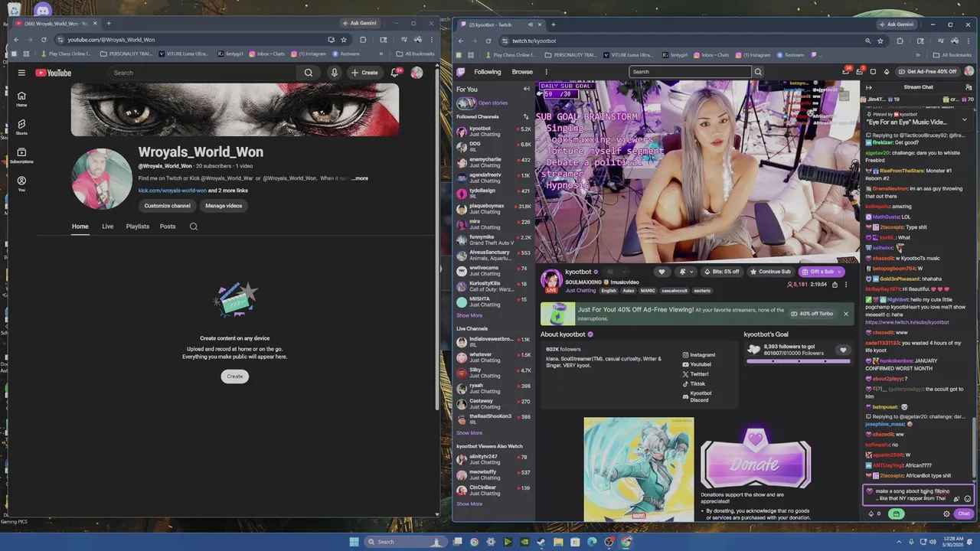Sort Followed Channels list
This screenshot has width=980, height=551.
(x=526, y=117)
